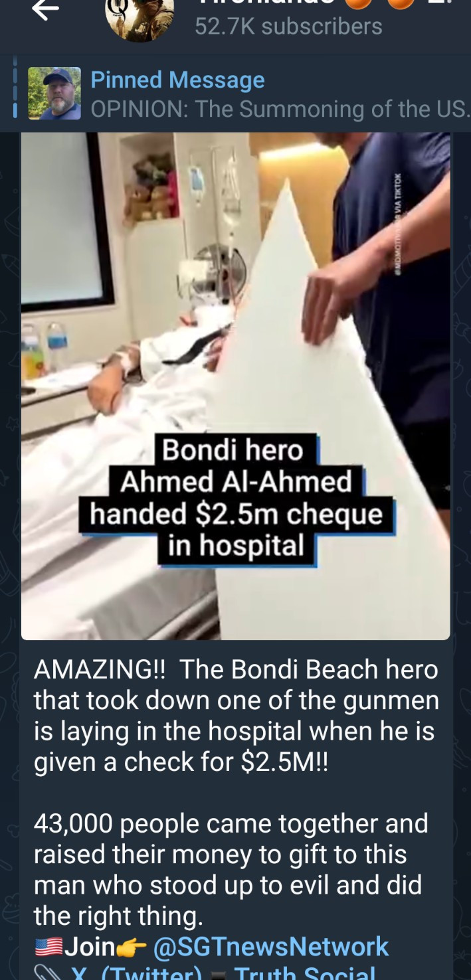View the 52.7K subscribers channel info
This screenshot has width=471, height=980.
tap(288, 26)
